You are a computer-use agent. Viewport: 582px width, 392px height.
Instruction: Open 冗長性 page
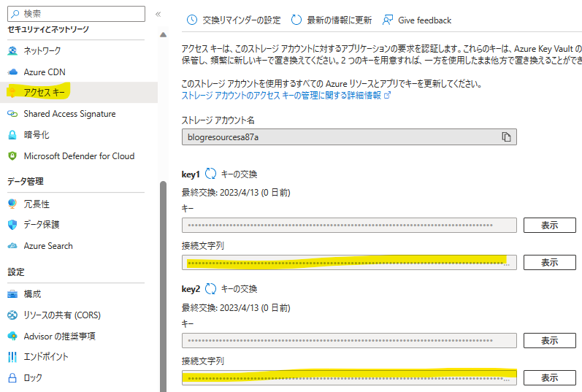tap(37, 204)
